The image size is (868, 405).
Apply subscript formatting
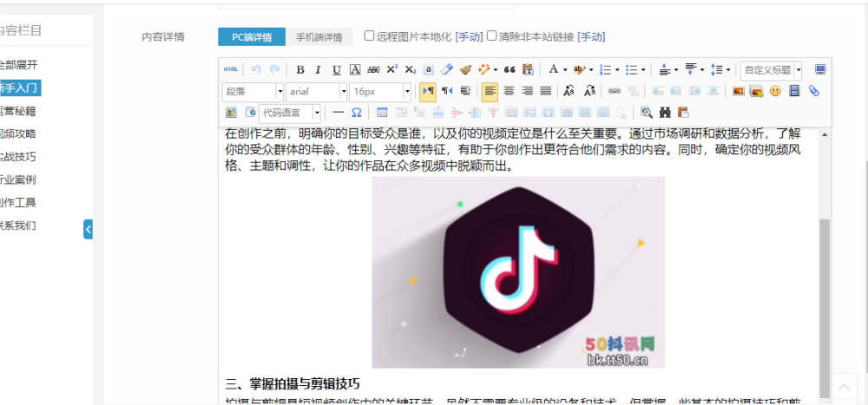[411, 69]
